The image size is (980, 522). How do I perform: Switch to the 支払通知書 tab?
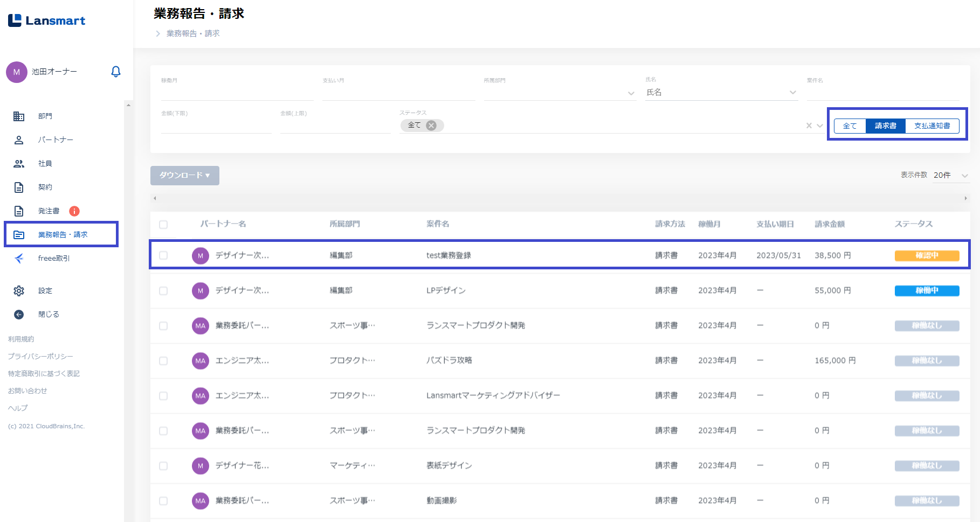pos(931,126)
